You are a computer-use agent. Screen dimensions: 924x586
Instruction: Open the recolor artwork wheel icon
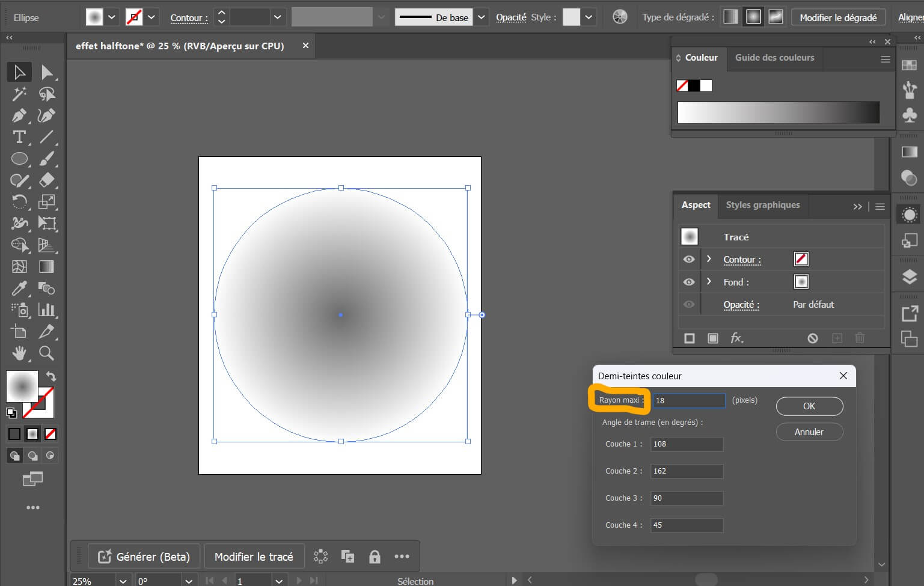point(620,17)
